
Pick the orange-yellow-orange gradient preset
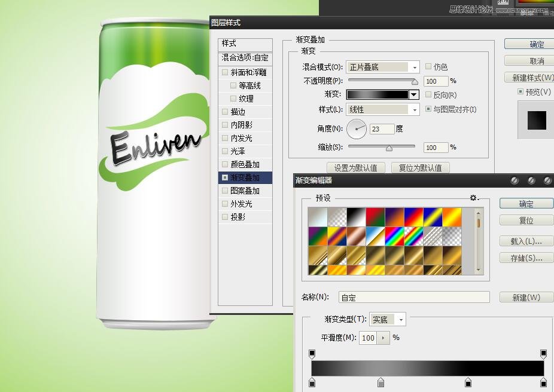pyautogui.click(x=452, y=217)
